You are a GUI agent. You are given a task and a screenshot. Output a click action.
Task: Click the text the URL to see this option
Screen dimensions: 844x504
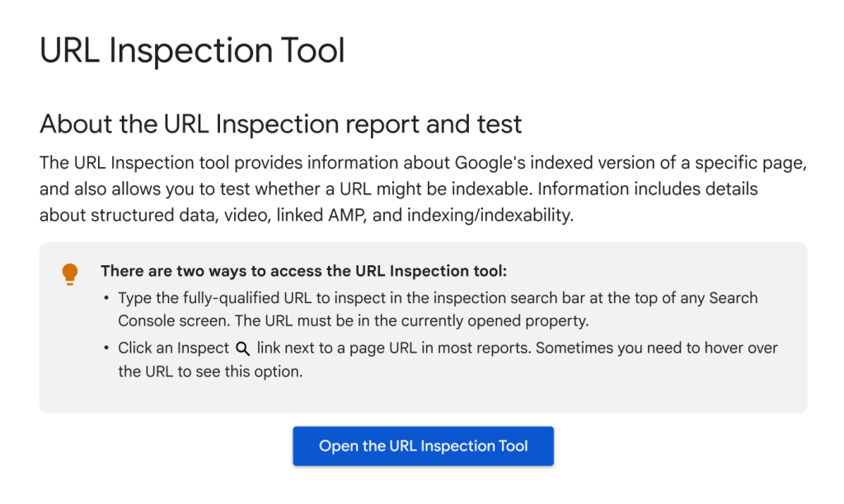point(210,371)
